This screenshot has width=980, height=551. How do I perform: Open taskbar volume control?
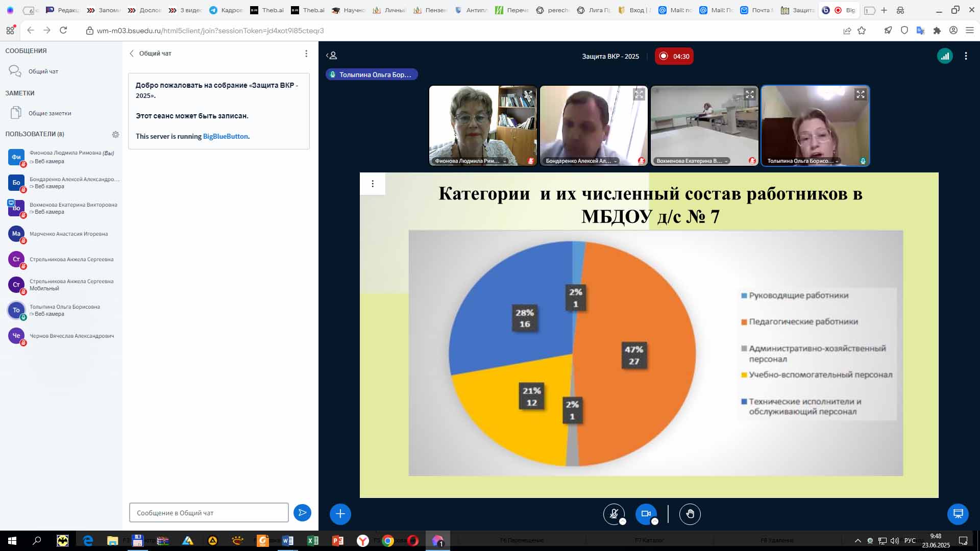click(894, 541)
